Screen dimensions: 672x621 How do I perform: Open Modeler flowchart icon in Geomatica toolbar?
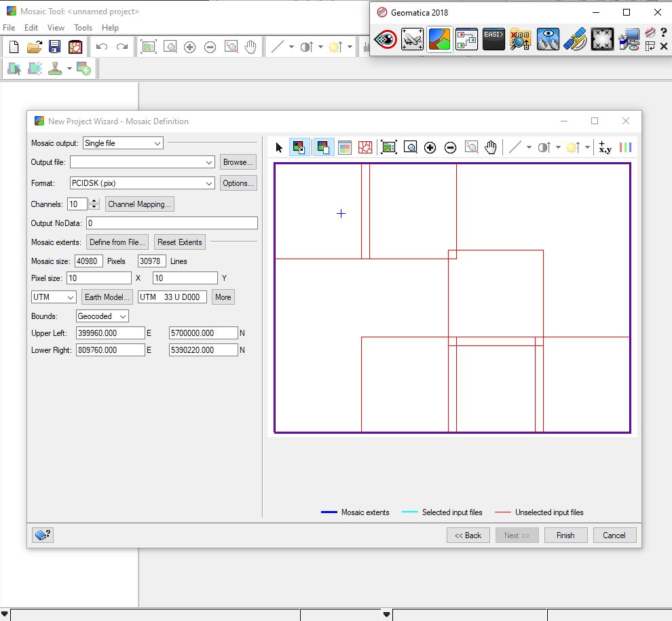tap(466, 39)
